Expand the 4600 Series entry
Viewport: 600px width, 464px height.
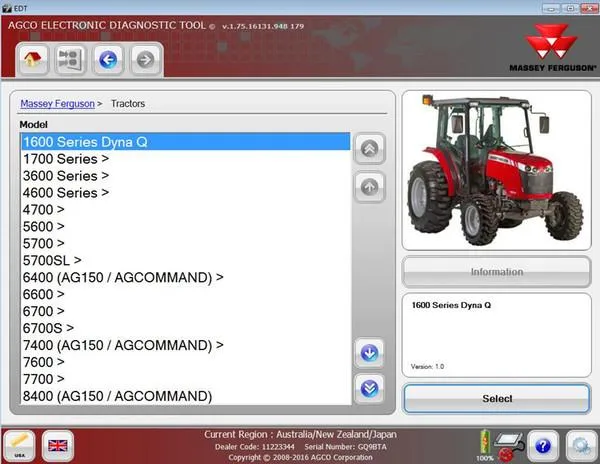(186, 193)
